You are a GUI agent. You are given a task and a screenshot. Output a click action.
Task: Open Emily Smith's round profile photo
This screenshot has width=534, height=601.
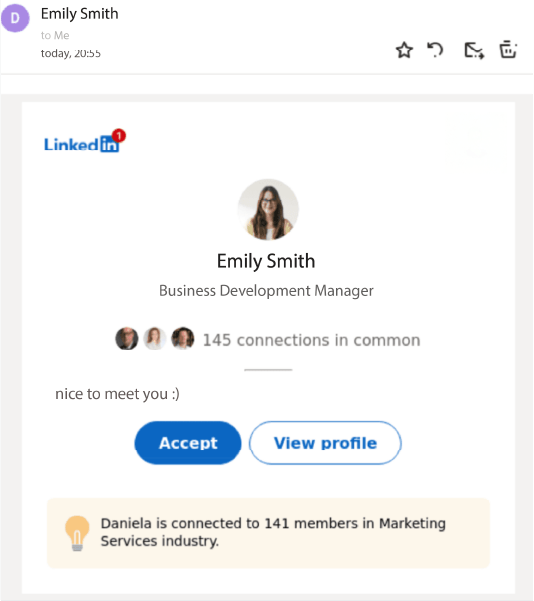pyautogui.click(x=268, y=210)
